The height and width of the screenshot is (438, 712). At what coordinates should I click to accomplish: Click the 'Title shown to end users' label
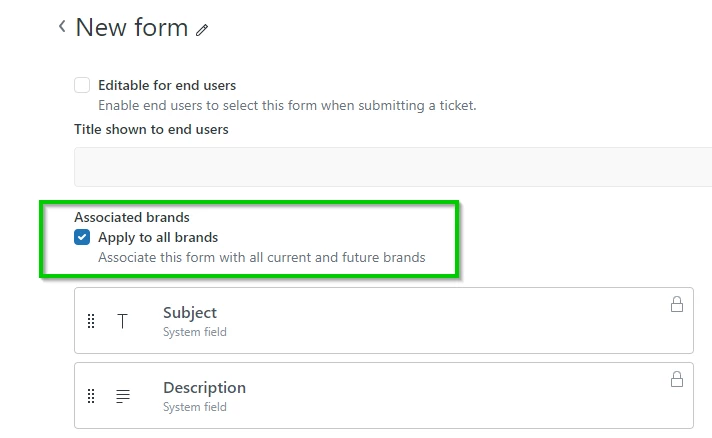(151, 129)
